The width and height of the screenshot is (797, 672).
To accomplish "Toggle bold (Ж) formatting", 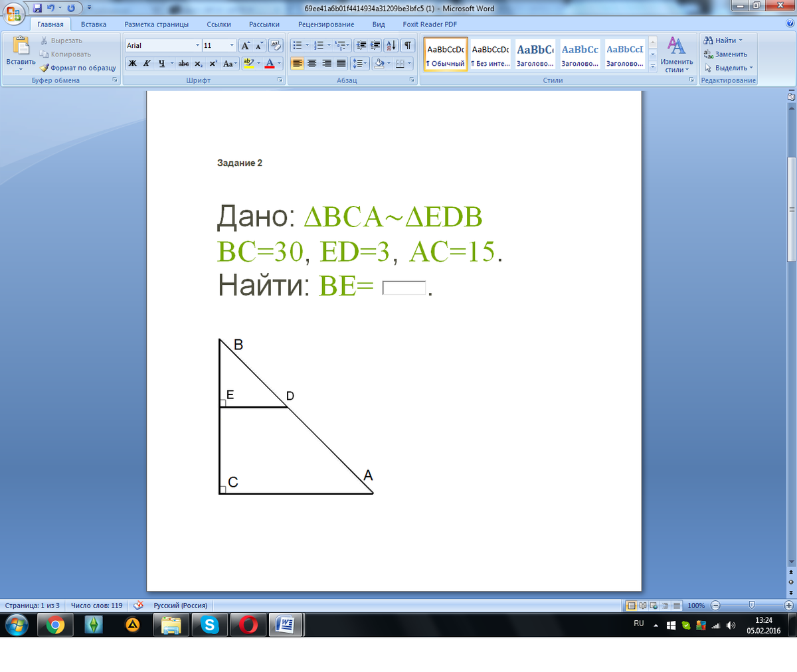I will (132, 64).
